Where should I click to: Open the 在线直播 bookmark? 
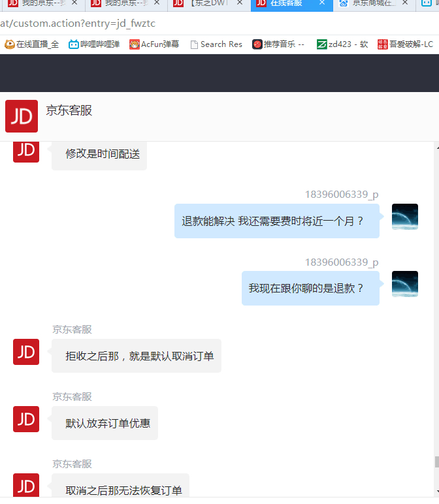[x=32, y=44]
